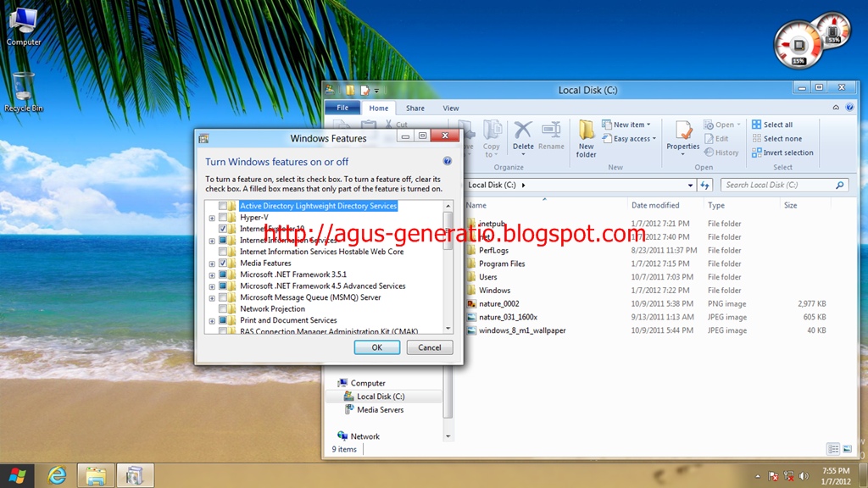Viewport: 868px width, 488px height.
Task: Switch to large icons view in status bar
Action: pyautogui.click(x=847, y=449)
